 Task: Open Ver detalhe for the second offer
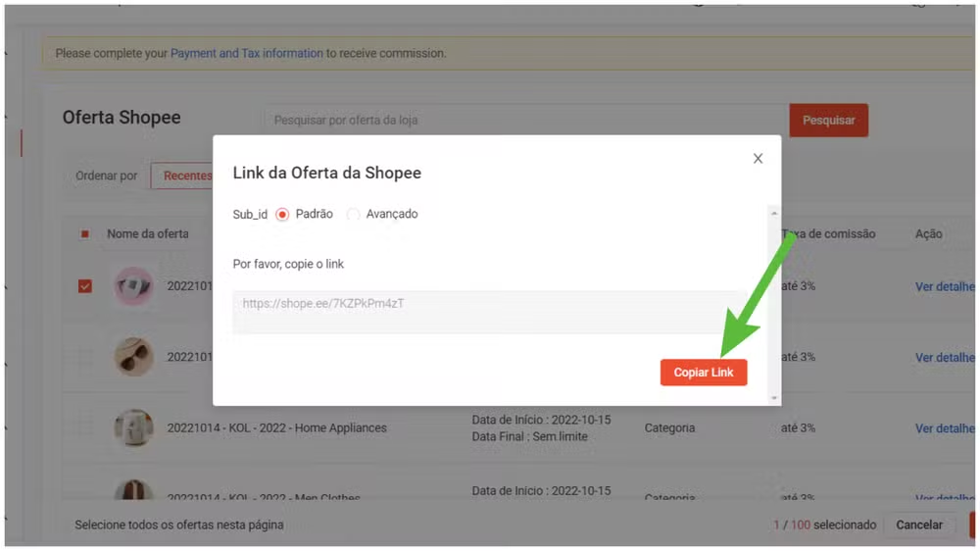(945, 357)
